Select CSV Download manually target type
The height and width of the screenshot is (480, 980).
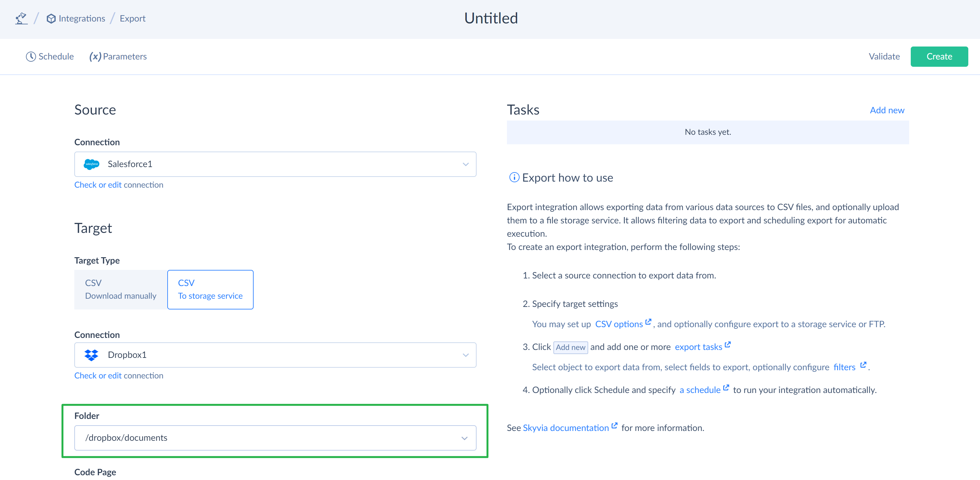[x=120, y=289]
